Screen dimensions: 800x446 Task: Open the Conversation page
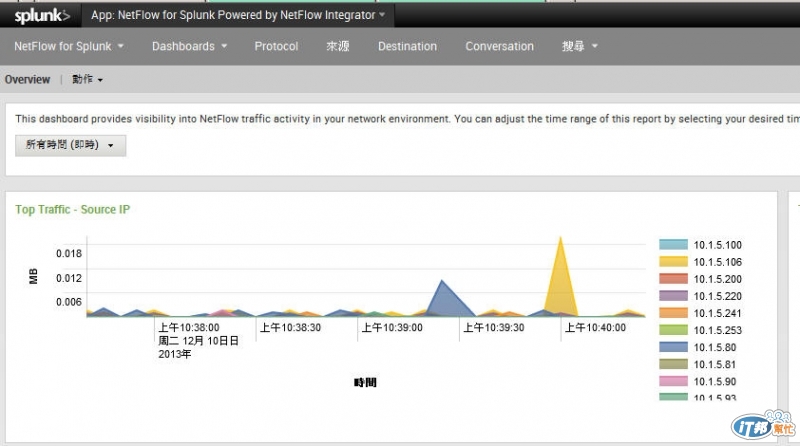click(499, 46)
